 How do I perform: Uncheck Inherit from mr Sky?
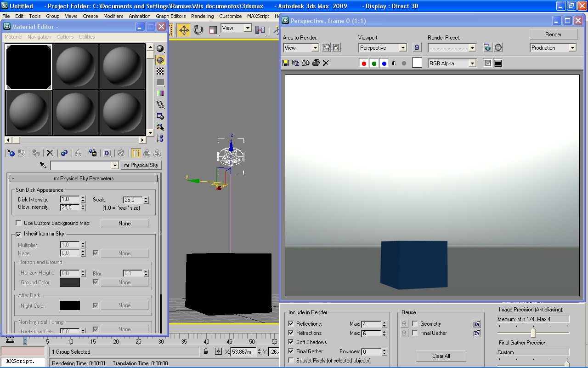pos(18,234)
